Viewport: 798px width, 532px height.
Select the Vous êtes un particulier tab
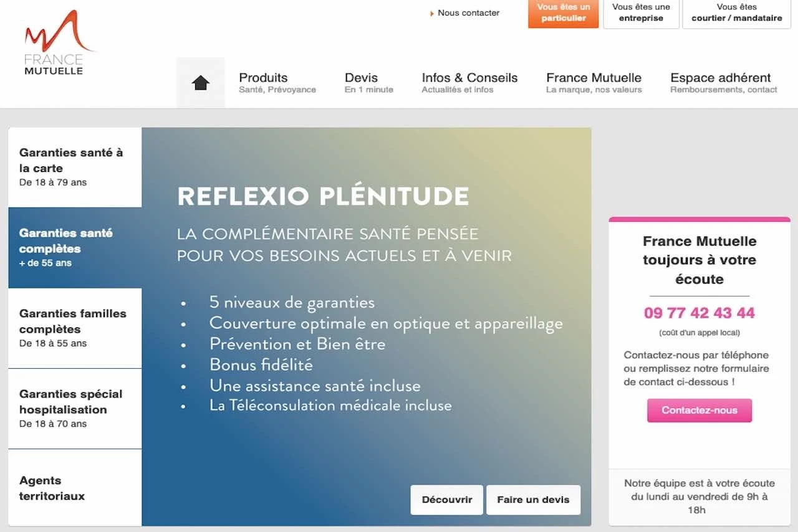tap(564, 13)
